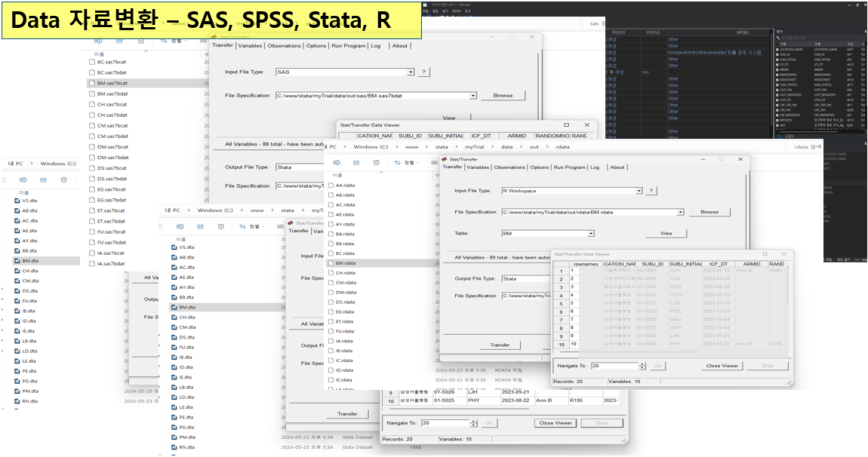Click the file icon of BM.rdata

coord(331,263)
